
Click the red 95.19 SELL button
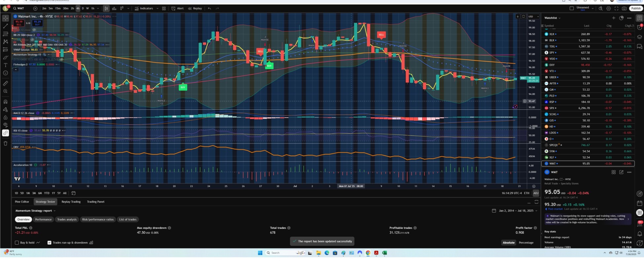coord(19,23)
